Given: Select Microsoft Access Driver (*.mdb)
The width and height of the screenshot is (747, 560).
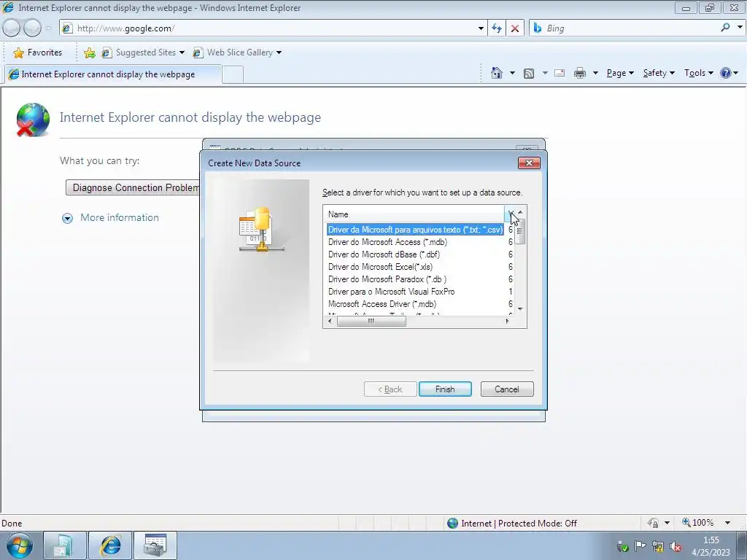Looking at the screenshot, I should pos(382,304).
